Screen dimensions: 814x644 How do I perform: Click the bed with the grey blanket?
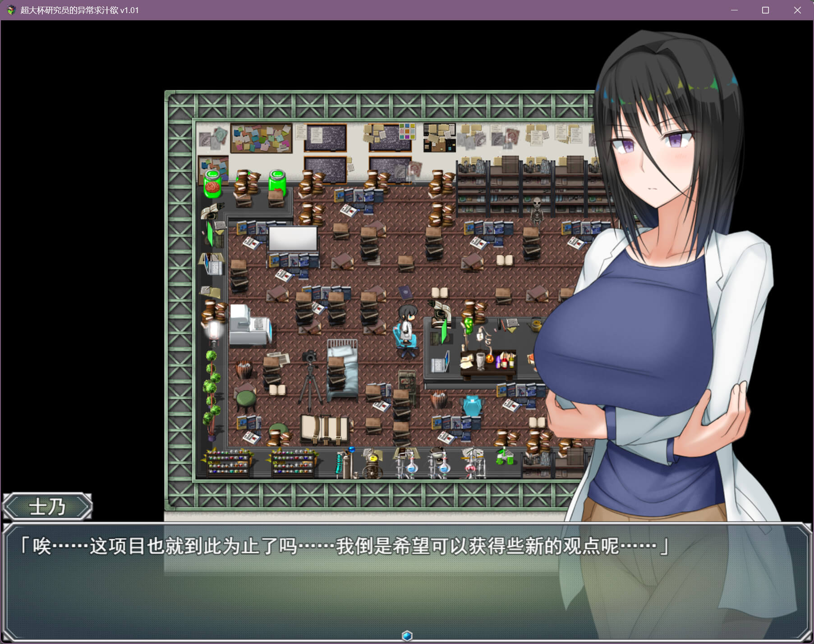coord(342,370)
